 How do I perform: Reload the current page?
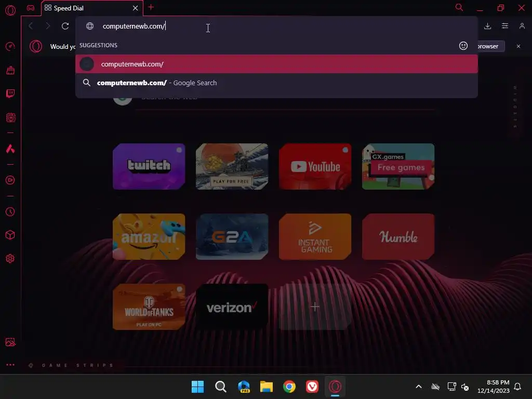pos(65,26)
